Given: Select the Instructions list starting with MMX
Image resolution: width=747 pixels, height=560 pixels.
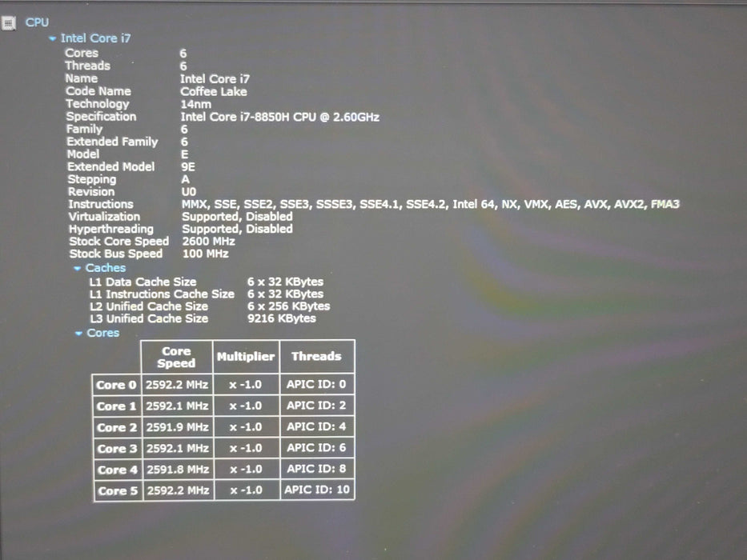Looking at the screenshot, I should (431, 204).
